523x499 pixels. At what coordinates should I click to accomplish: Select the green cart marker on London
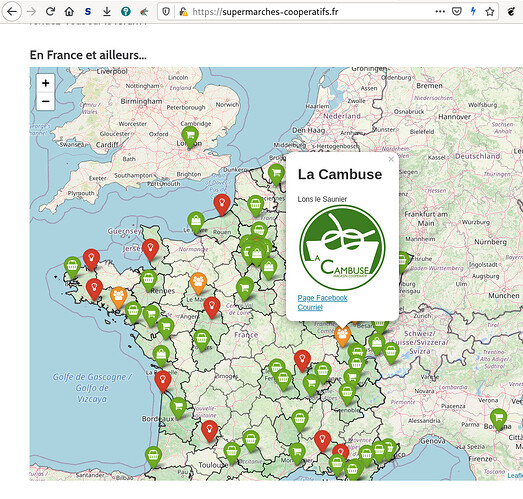coord(190,136)
